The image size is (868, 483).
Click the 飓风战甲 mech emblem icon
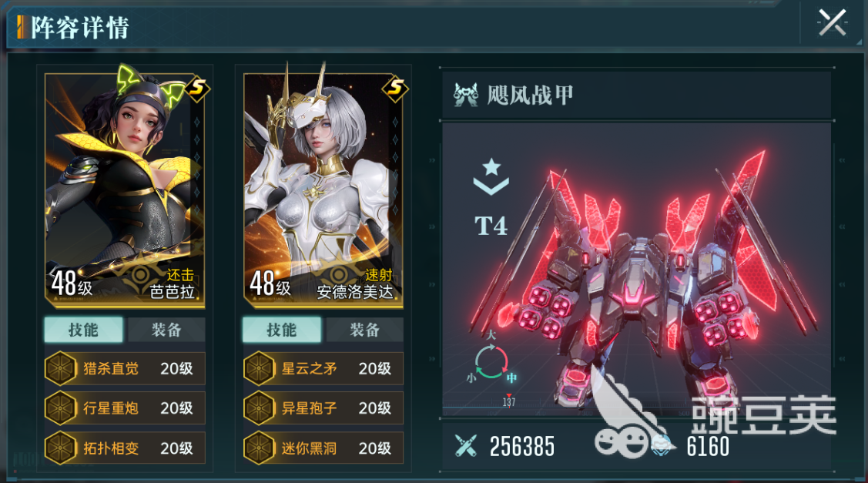[465, 95]
